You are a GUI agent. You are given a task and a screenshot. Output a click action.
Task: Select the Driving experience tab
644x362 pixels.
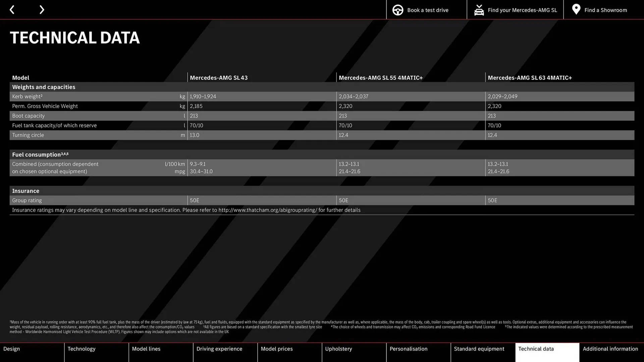219,349
